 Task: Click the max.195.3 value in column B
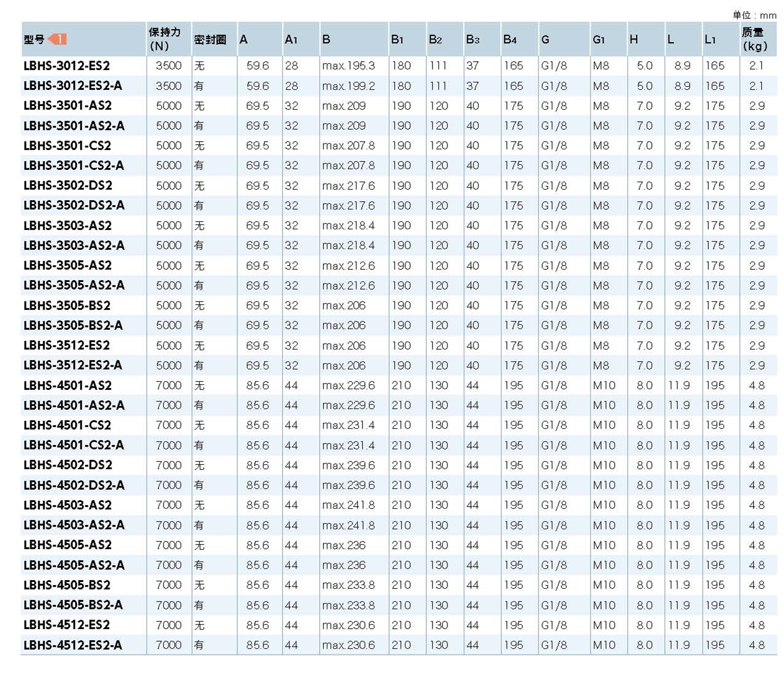click(x=348, y=66)
